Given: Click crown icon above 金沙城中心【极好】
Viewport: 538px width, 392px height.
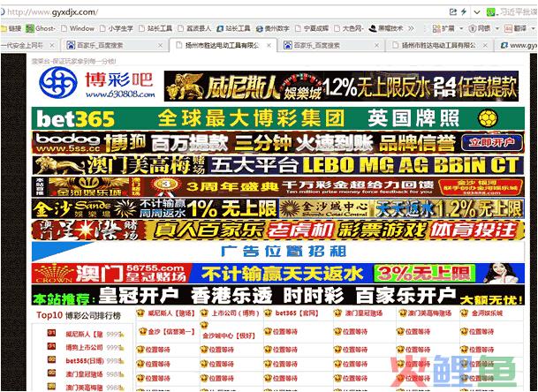Looking at the screenshot, I should pyautogui.click(x=204, y=324).
